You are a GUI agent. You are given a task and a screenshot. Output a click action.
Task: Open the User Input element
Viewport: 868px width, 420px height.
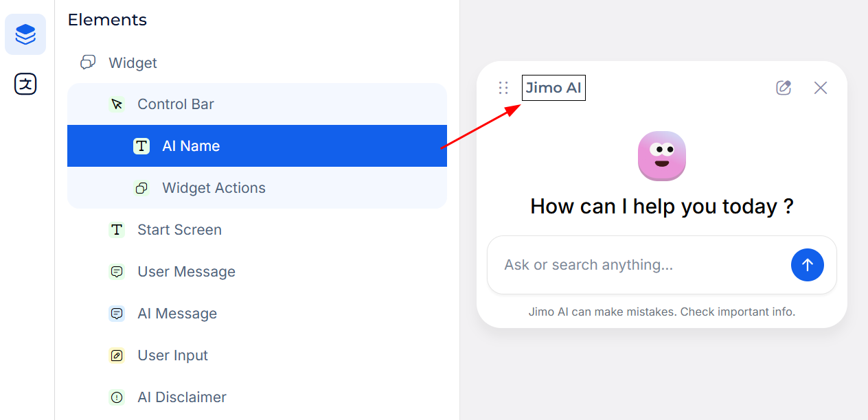172,355
